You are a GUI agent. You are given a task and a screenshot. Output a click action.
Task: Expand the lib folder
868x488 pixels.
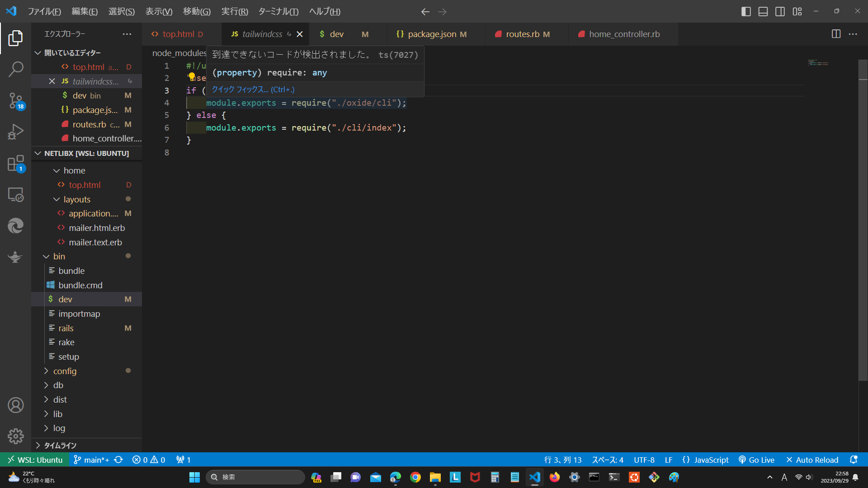pyautogui.click(x=46, y=414)
